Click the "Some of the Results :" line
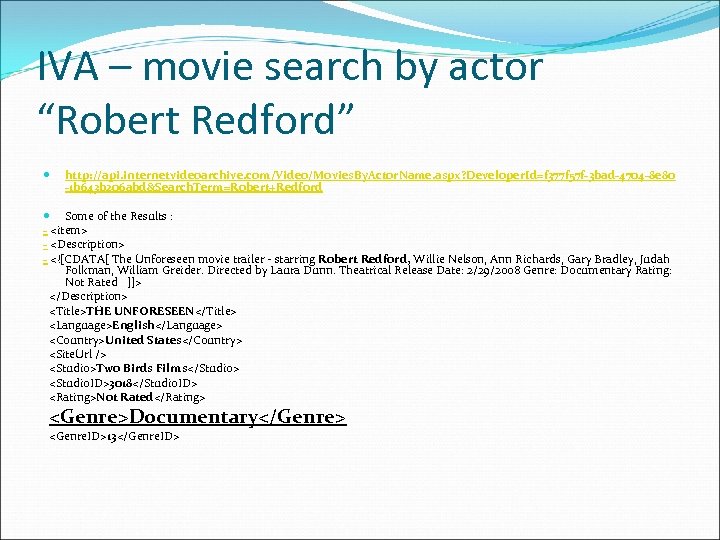 pos(119,216)
